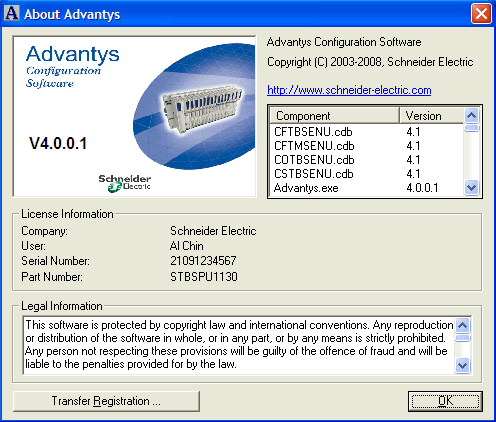This screenshot has height=422, width=496.
Task: Click the legal text scroll up arrow
Action: click(462, 325)
